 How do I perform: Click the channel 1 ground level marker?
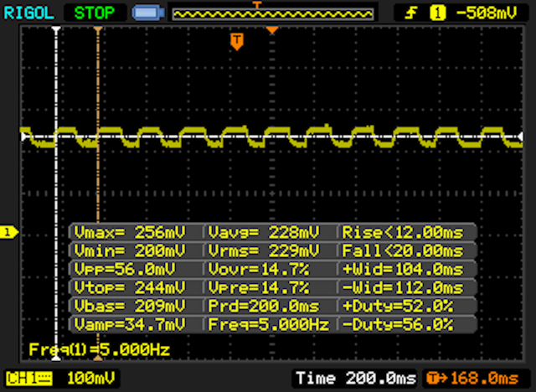[x=9, y=232]
